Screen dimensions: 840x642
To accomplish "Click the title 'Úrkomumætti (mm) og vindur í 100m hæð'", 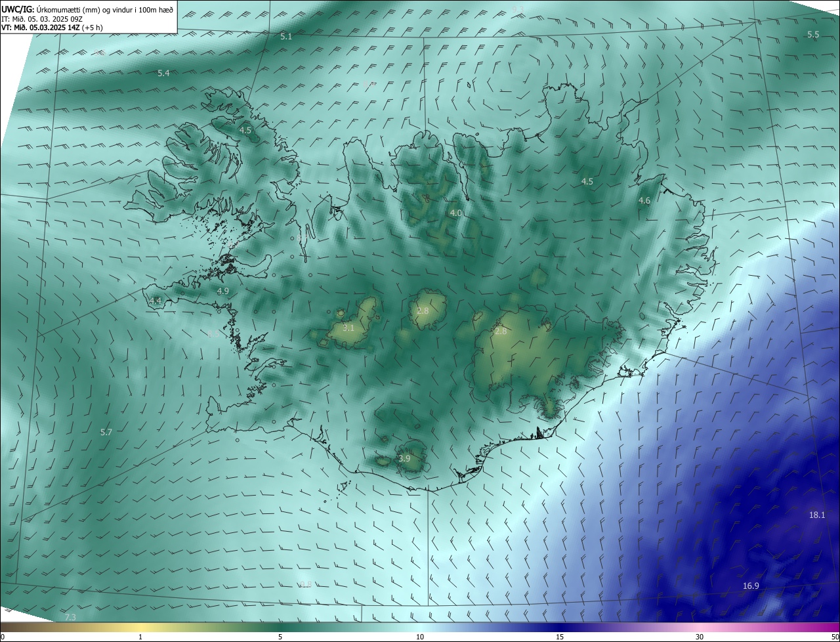I will [105, 9].
